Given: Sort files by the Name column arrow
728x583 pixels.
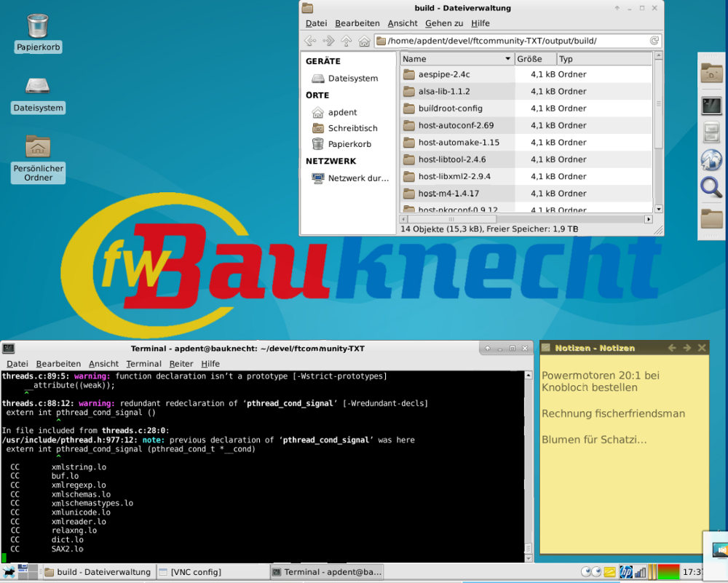Looking at the screenshot, I should (507, 59).
